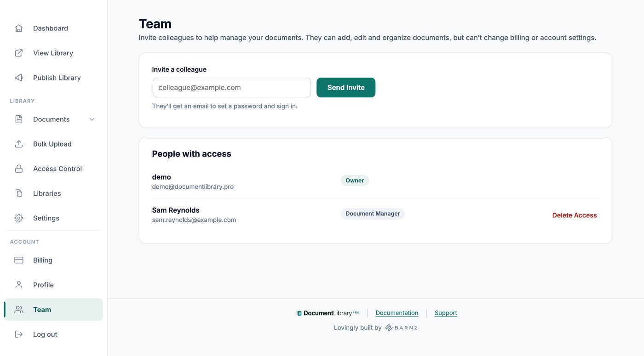
Task: Navigate to Libraries
Action: coord(53,194)
